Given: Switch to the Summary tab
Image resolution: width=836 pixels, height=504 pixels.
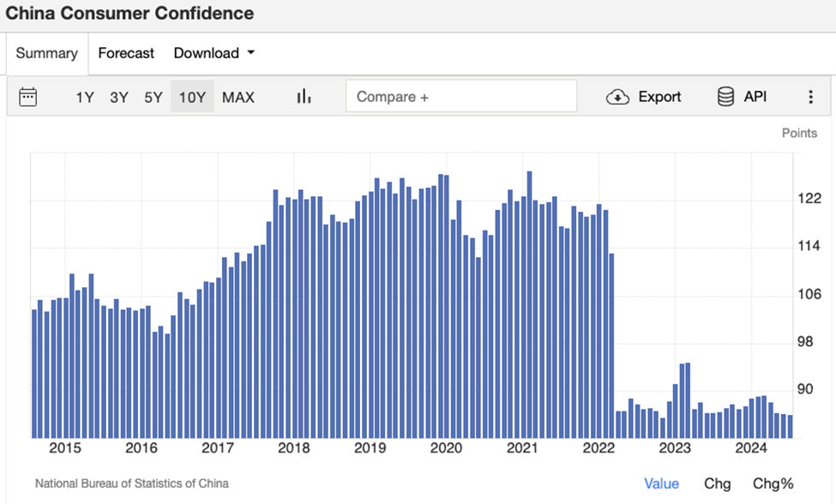Looking at the screenshot, I should [46, 53].
